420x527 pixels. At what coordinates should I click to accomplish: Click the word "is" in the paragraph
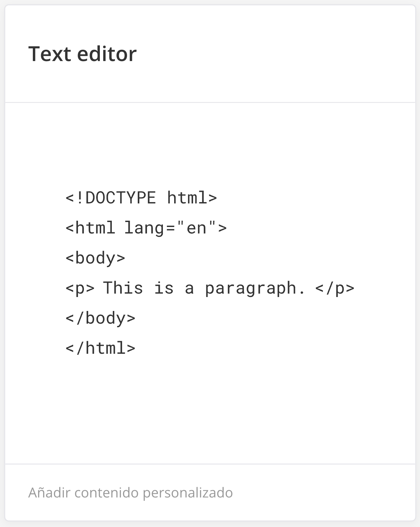coord(164,288)
